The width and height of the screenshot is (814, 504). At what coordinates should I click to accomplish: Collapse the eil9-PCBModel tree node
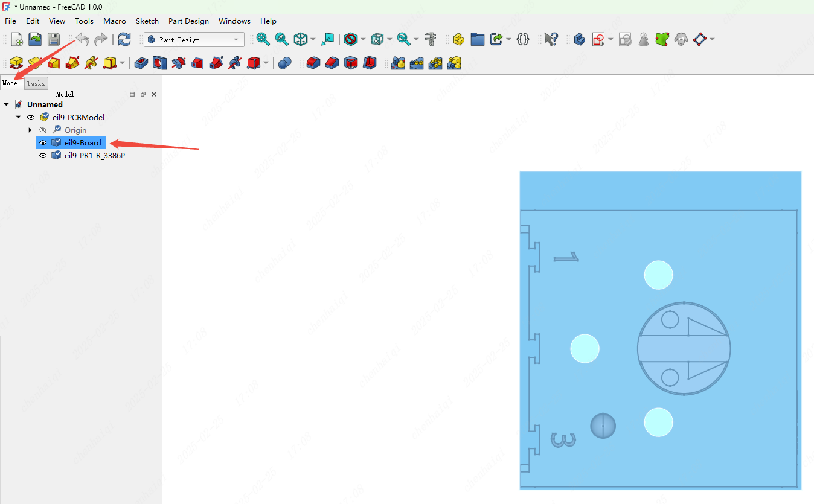coord(19,118)
